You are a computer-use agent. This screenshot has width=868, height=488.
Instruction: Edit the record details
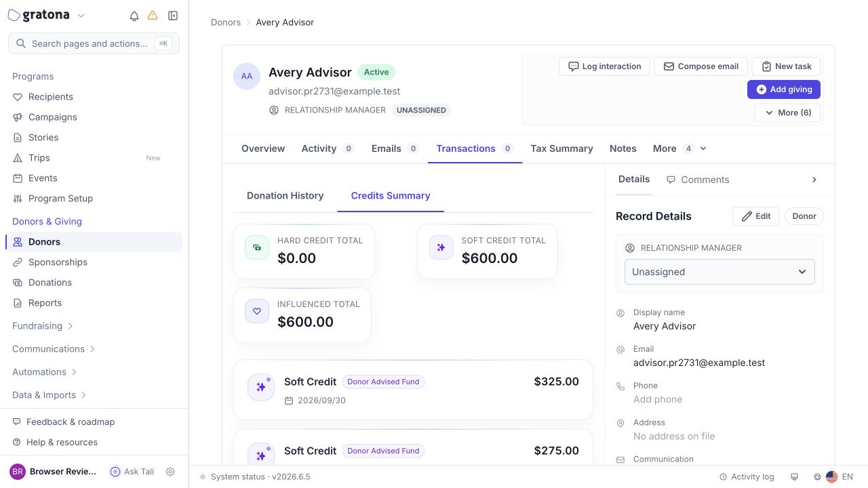[756, 216]
